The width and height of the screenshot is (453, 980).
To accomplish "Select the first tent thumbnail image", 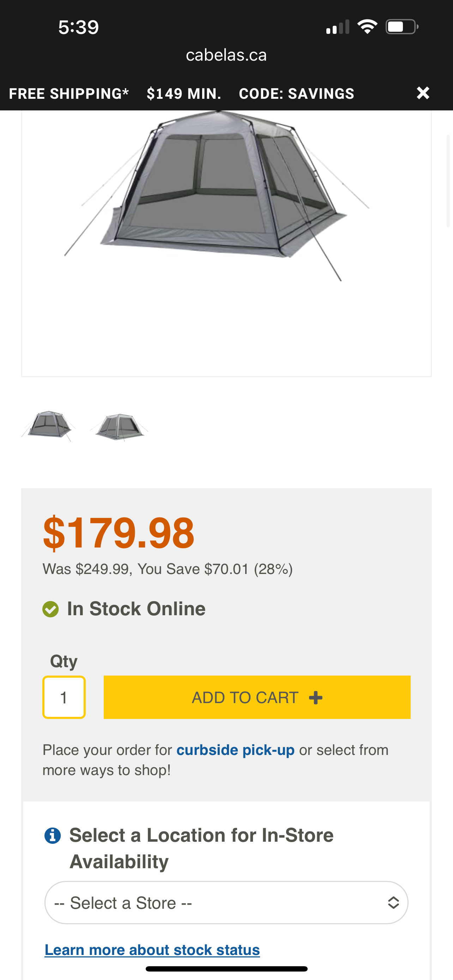I will (x=49, y=425).
